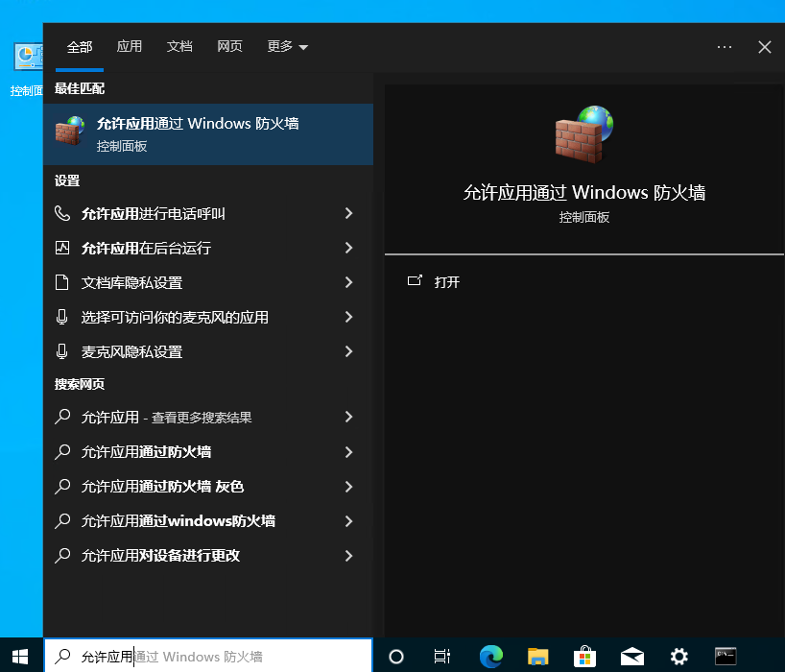Screen dimensions: 785x672
Task: Click the Windows Start button
Action: (21, 656)
